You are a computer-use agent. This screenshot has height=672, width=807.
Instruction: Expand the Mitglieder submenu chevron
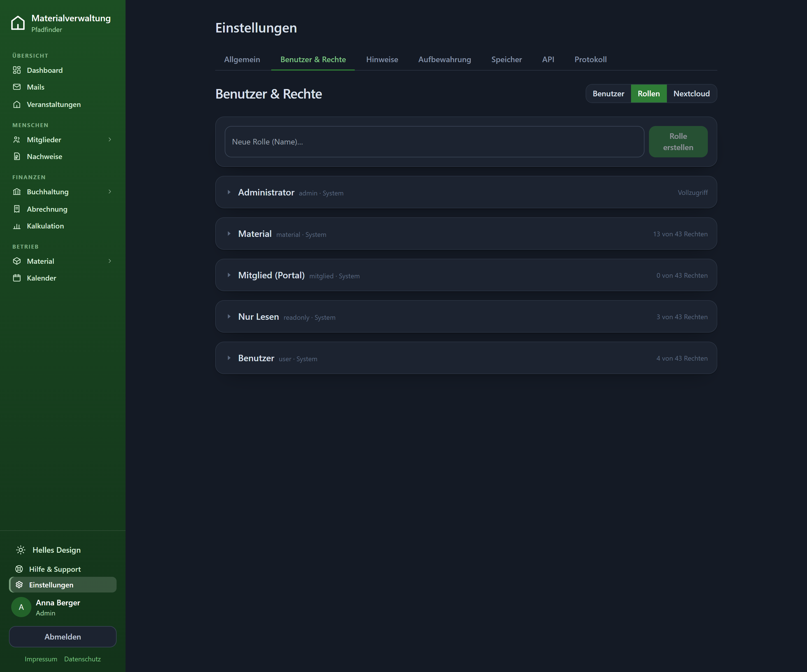tap(110, 140)
